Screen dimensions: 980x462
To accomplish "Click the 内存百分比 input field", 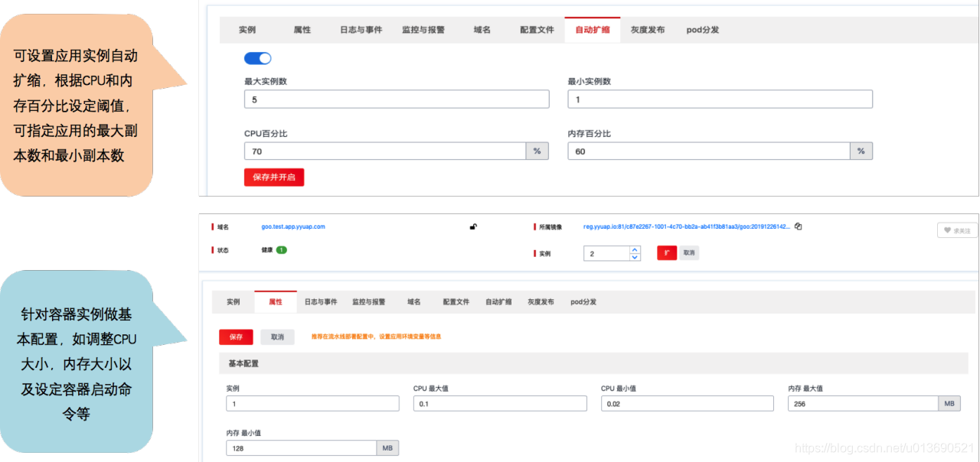I will point(709,151).
